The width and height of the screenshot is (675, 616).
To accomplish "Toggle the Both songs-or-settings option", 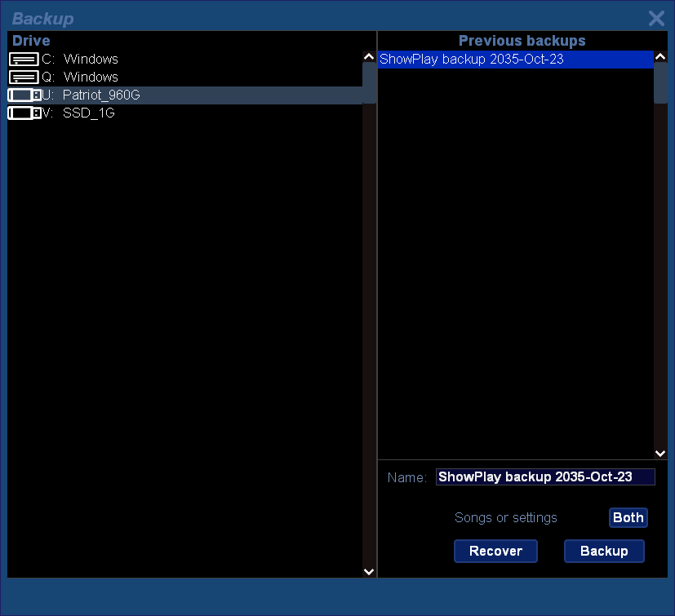I will tap(628, 517).
